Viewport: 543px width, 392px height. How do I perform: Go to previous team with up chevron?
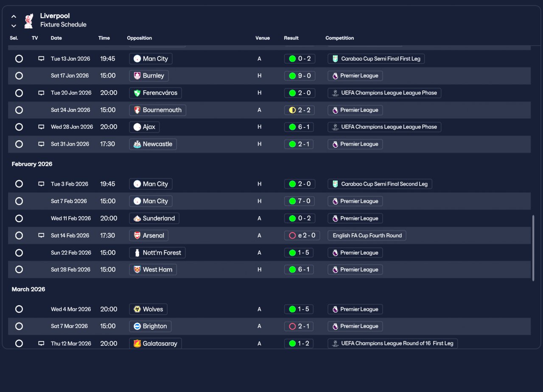(14, 17)
